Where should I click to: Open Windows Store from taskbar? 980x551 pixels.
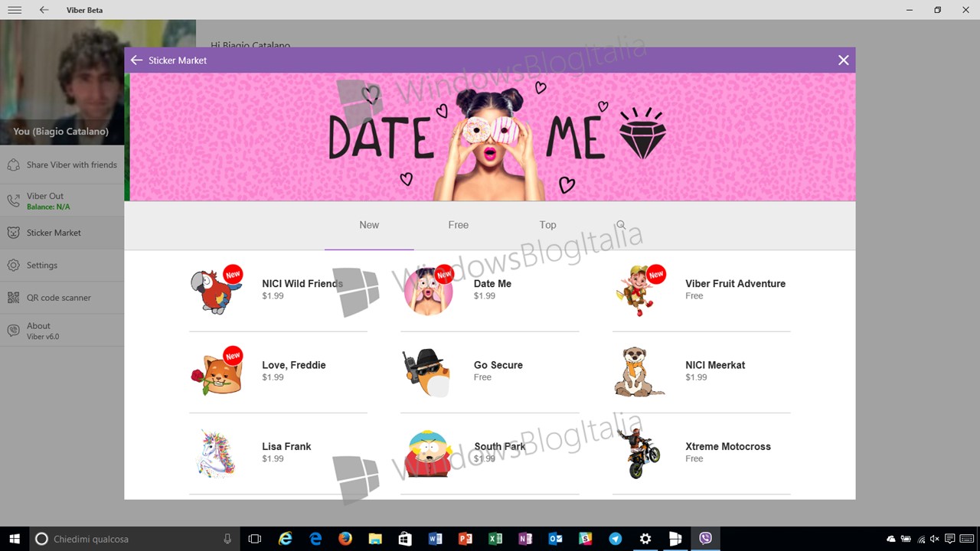click(x=405, y=539)
